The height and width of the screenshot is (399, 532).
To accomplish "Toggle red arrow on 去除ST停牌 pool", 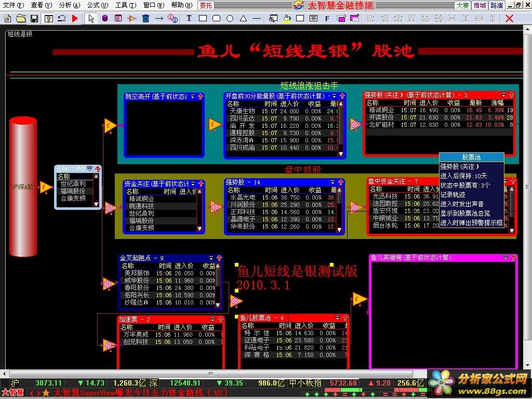I will coord(98,169).
